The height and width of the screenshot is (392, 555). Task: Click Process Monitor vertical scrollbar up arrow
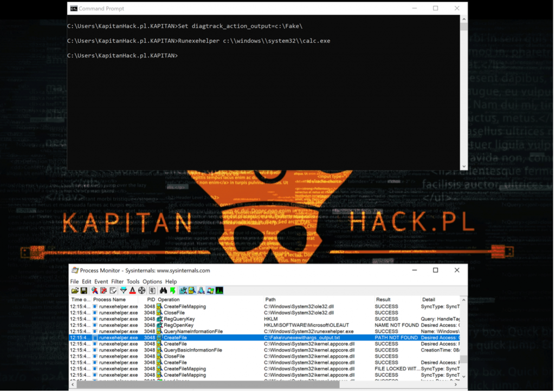coord(464,300)
